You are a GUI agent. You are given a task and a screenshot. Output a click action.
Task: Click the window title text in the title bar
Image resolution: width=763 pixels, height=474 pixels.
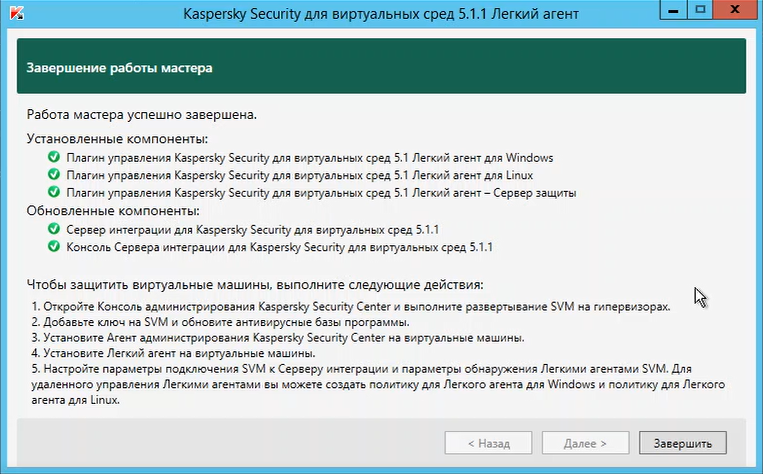381,14
